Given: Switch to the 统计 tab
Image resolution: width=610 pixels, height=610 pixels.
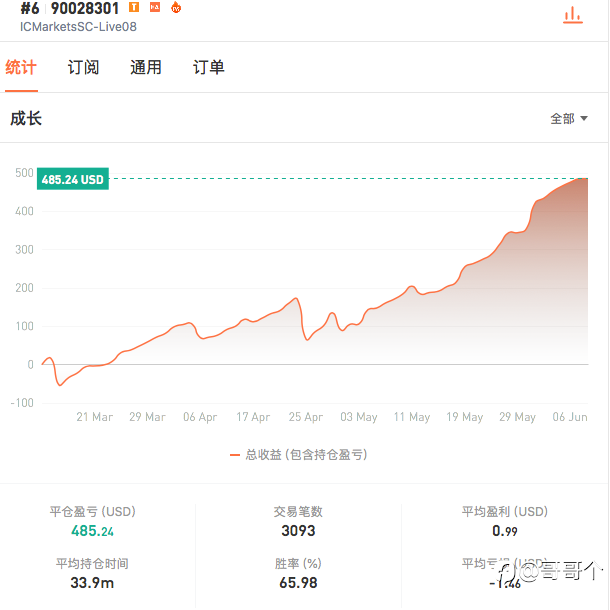Looking at the screenshot, I should 21,67.
